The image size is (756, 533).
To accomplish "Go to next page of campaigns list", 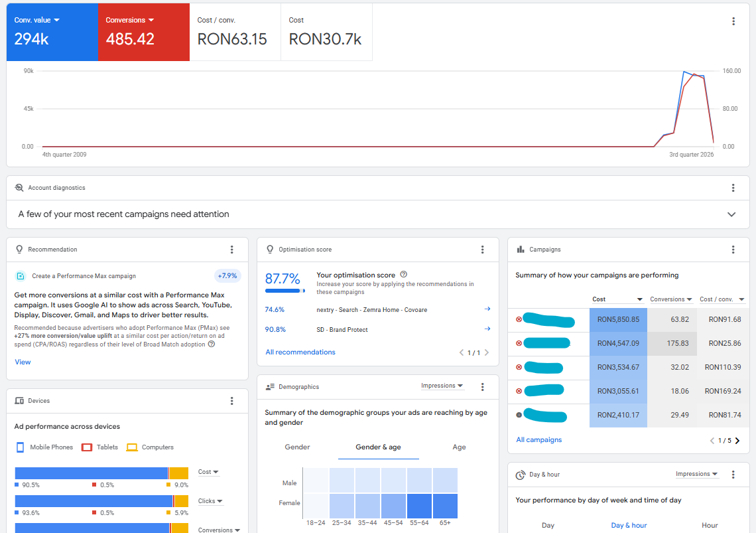I will click(737, 440).
